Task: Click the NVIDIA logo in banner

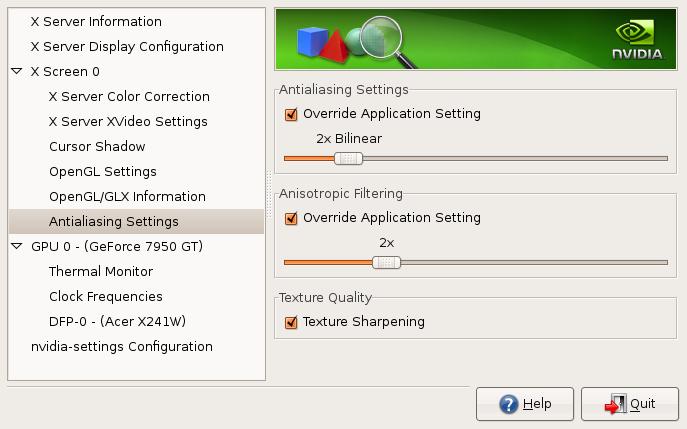Action: point(639,41)
